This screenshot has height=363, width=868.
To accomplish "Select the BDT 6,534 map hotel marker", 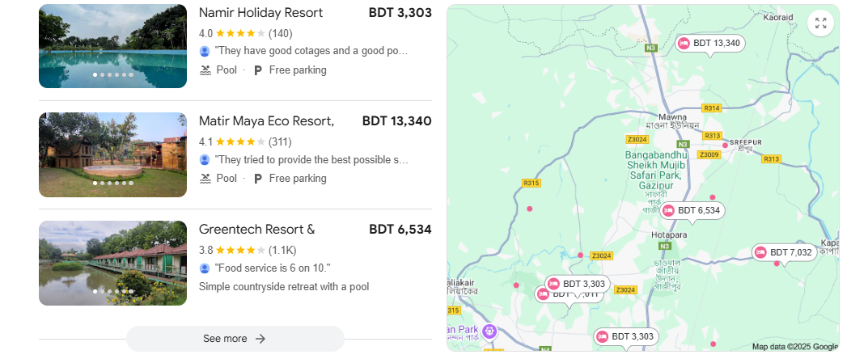I will [x=693, y=210].
